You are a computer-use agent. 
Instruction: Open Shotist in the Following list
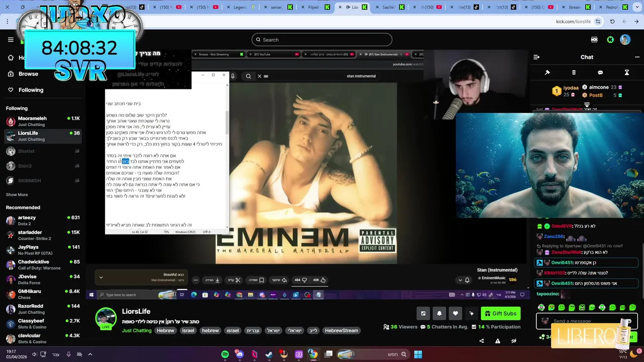pos(43,151)
